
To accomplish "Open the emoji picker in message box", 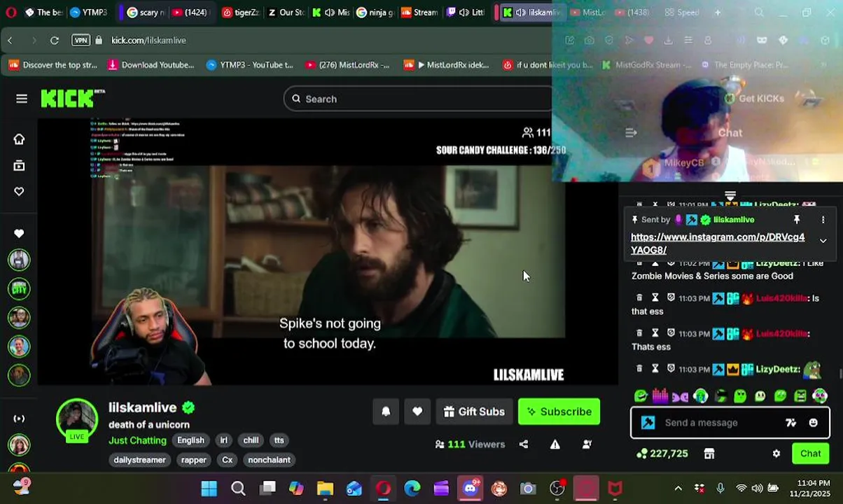I will point(814,423).
